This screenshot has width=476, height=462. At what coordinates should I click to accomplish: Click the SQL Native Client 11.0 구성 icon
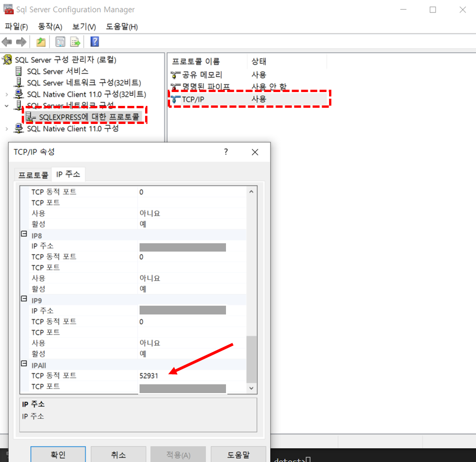pyautogui.click(x=19, y=129)
